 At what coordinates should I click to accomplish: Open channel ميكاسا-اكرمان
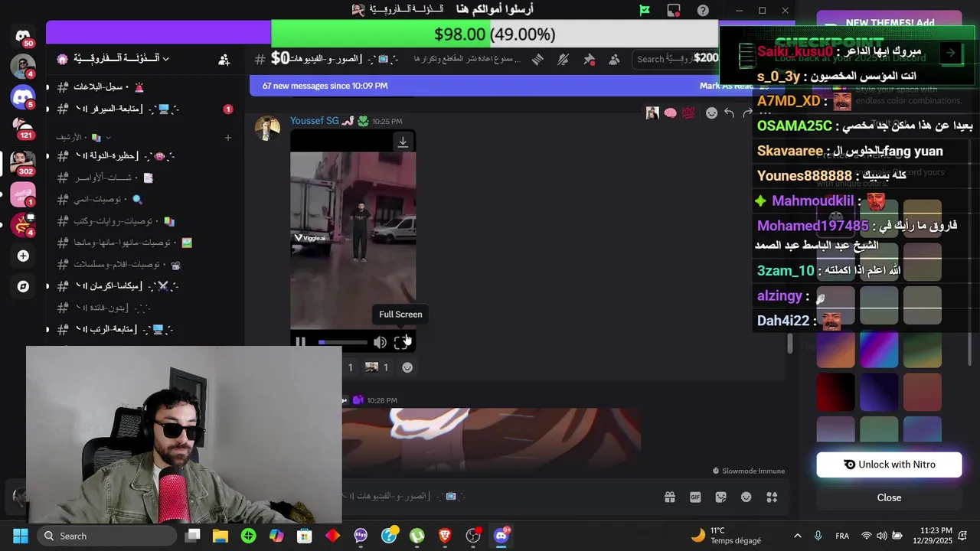[144, 285]
